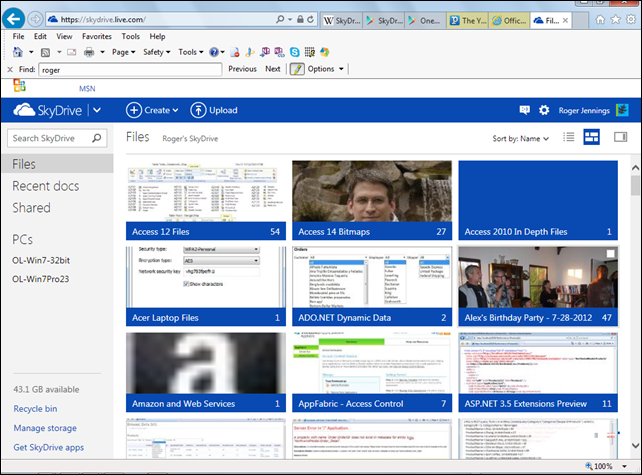Select Recent docs in the sidebar
Image resolution: width=642 pixels, height=475 pixels.
(46, 185)
